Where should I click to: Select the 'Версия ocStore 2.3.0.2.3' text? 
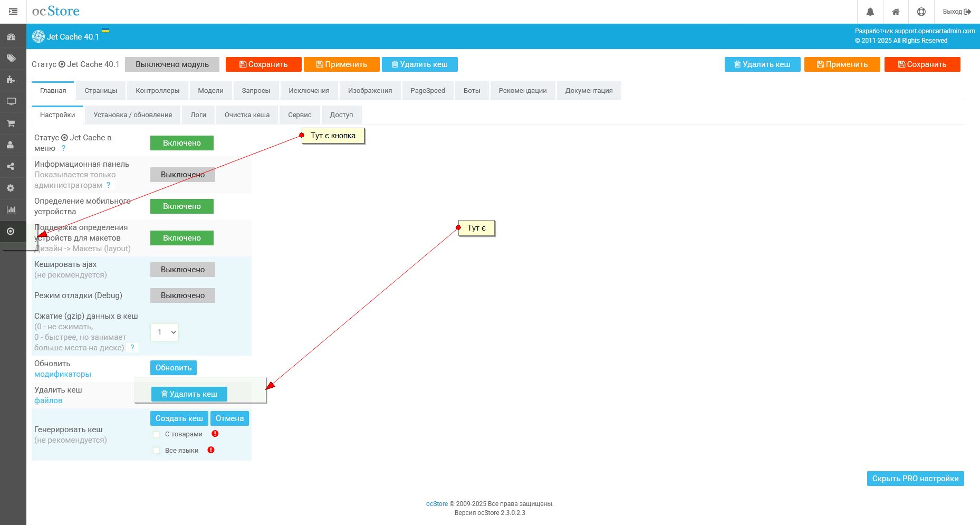tap(490, 513)
